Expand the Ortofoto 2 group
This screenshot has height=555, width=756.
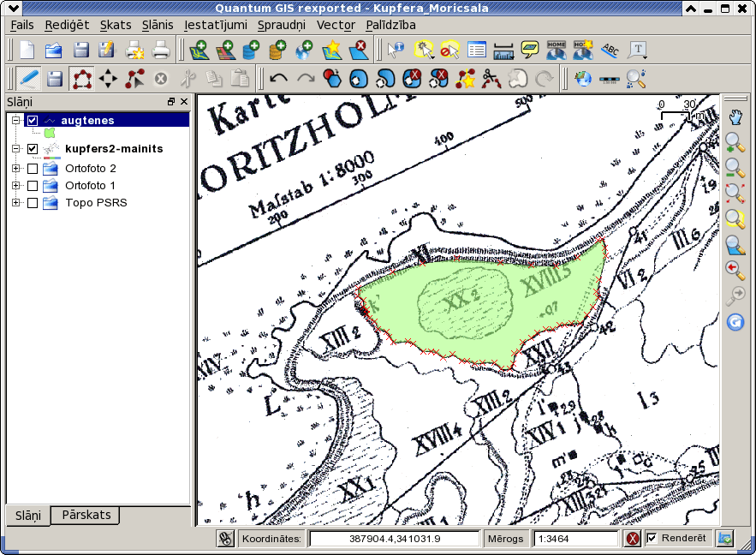click(x=16, y=169)
